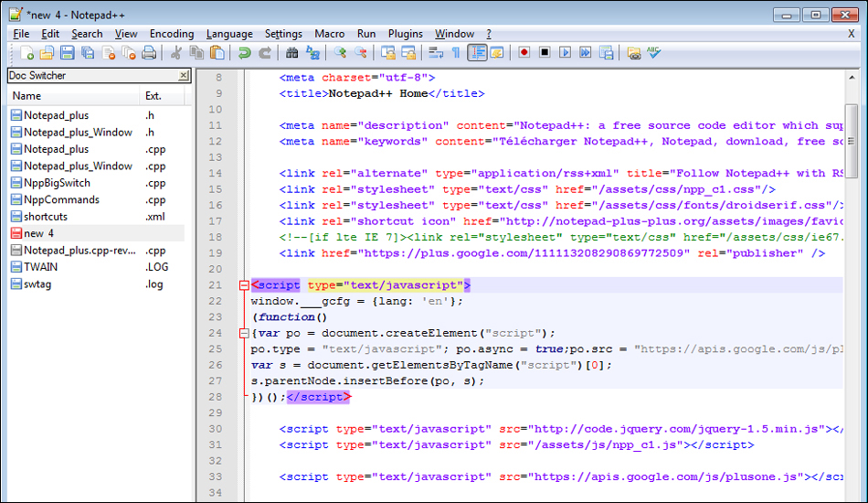Screen dimensions: 868x503
Task: Toggle the Show Indent Guide button
Action: click(x=477, y=53)
